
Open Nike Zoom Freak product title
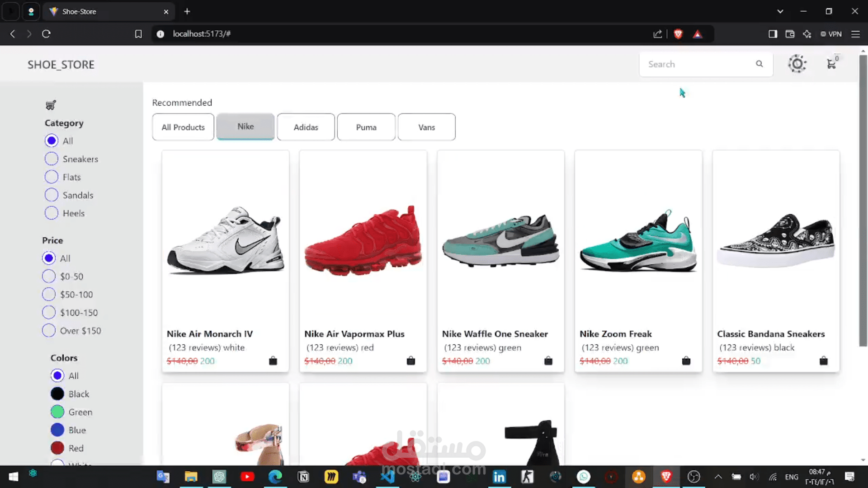click(616, 334)
